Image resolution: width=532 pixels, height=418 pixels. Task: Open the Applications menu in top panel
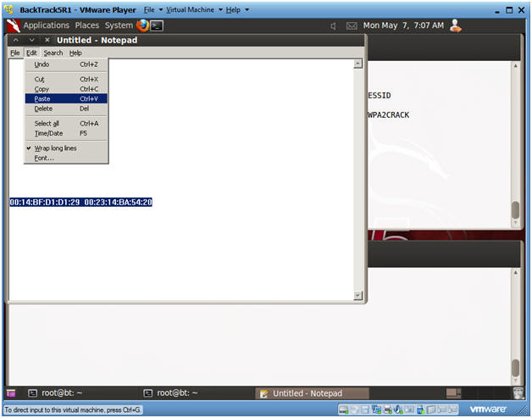pos(46,25)
